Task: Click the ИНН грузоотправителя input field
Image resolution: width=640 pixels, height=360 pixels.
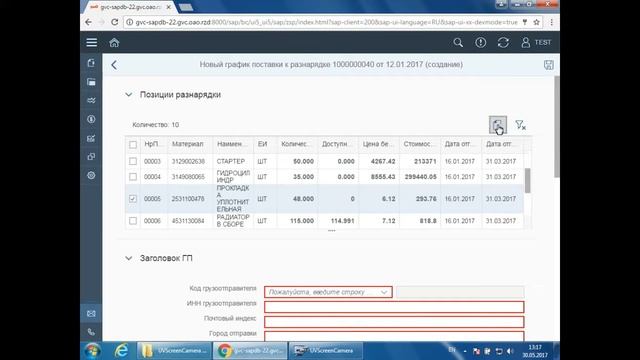Action: coord(394,307)
